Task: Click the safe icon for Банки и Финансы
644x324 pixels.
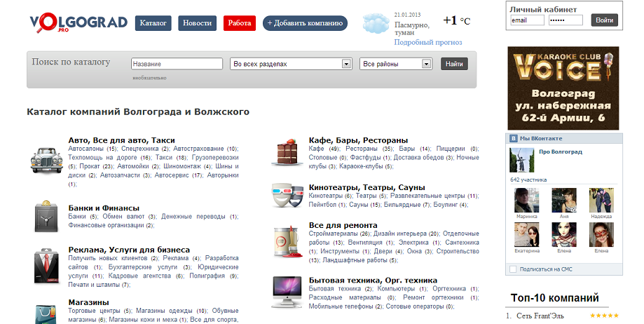Action: pos(46,216)
